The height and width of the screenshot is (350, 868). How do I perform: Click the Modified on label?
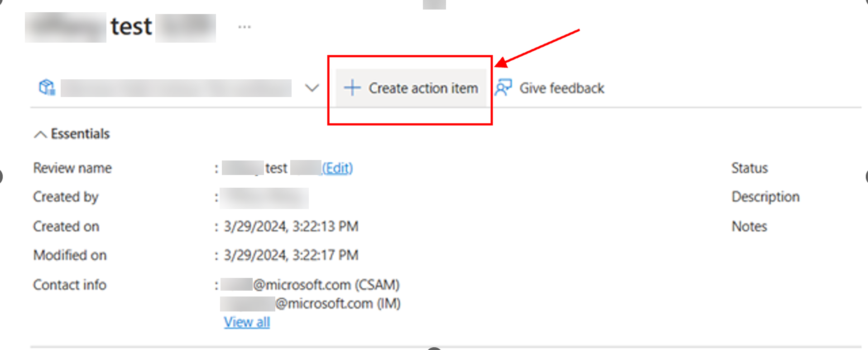point(70,255)
